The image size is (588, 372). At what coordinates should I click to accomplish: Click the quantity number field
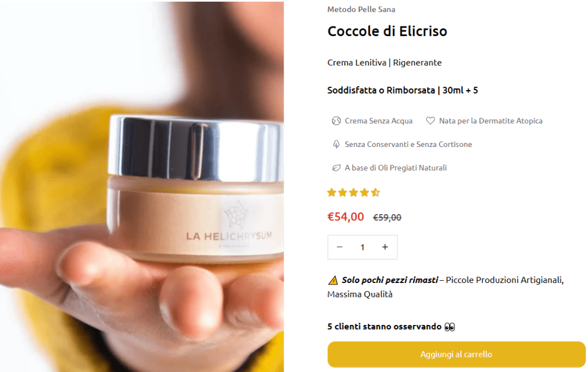tap(362, 247)
